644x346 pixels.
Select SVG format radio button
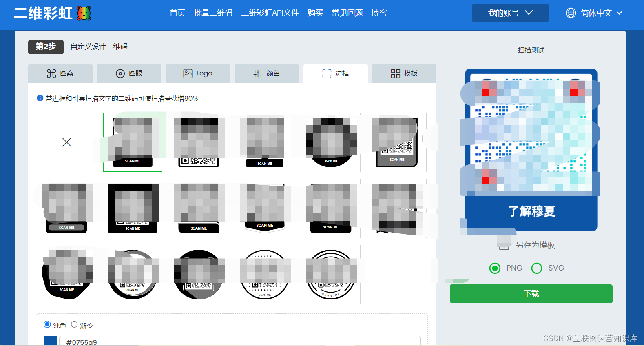click(537, 268)
